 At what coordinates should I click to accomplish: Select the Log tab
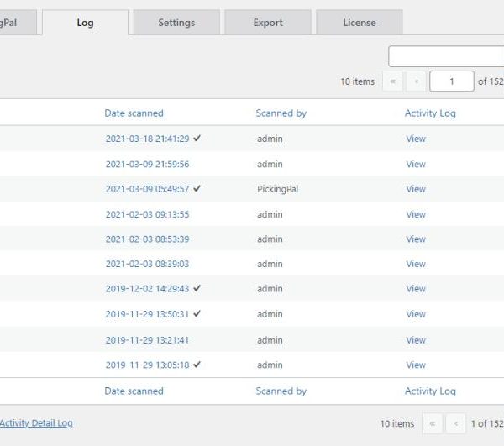85,23
